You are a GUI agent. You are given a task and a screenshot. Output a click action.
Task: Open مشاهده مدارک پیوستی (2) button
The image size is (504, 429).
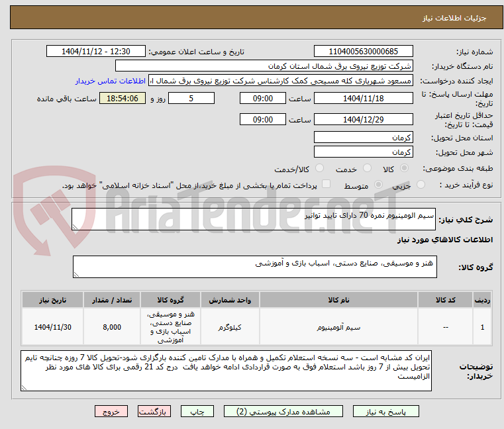pos(283,412)
